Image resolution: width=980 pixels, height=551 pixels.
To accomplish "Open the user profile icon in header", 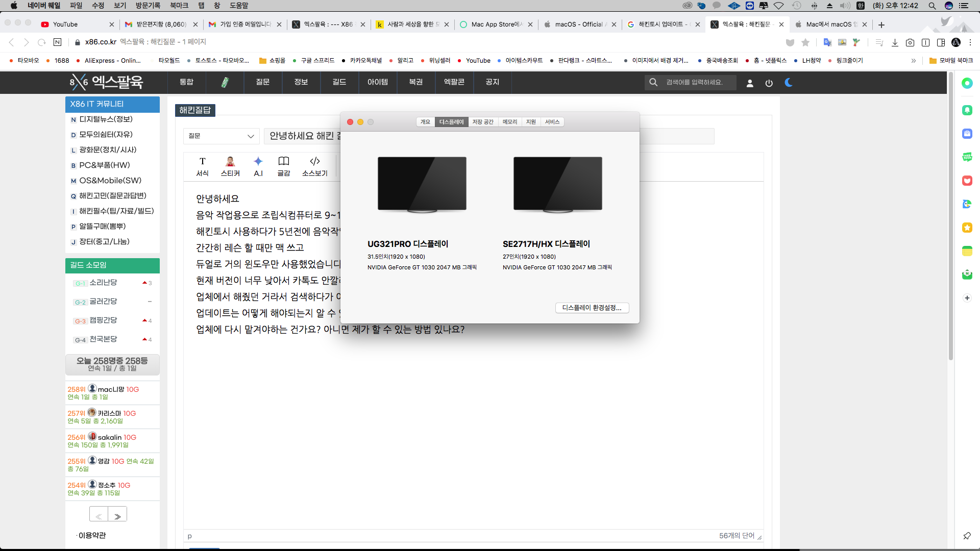I will 750,83.
